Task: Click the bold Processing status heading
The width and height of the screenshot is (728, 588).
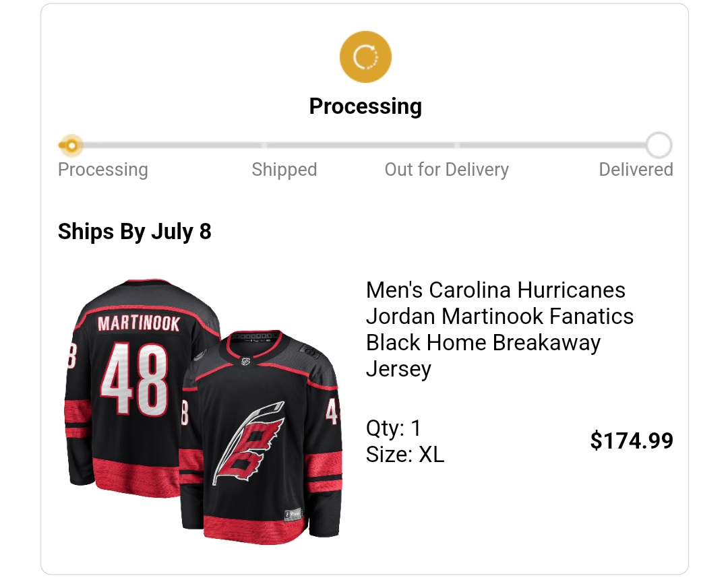Action: (365, 106)
